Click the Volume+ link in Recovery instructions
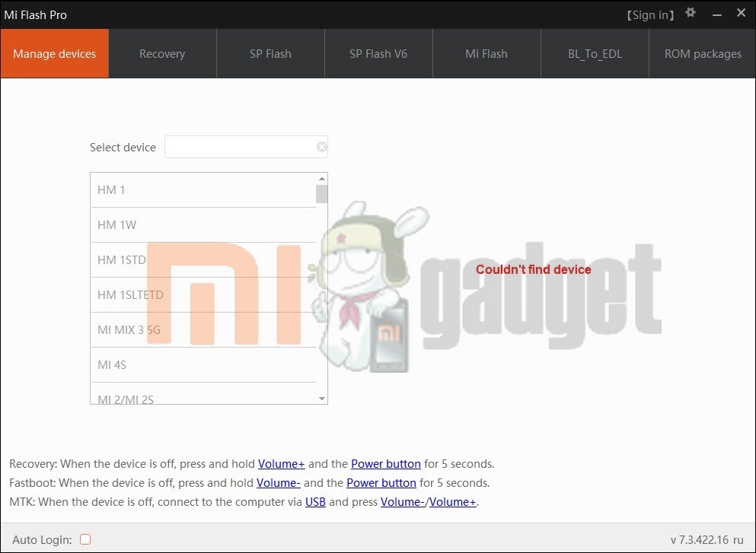Screen dimensions: 756x553 [x=281, y=464]
